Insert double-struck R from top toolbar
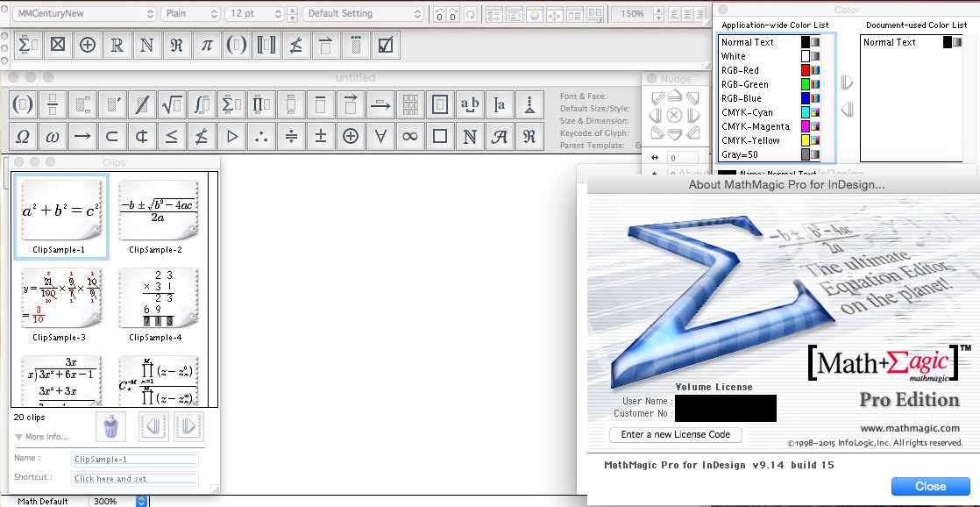The width and height of the screenshot is (980, 507). pos(117,45)
